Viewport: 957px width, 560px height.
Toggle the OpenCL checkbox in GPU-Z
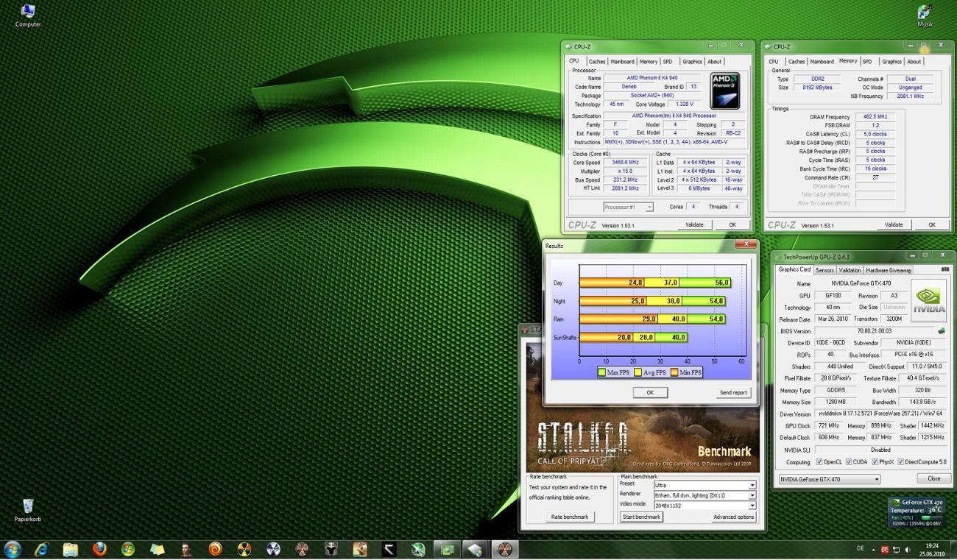(x=819, y=462)
